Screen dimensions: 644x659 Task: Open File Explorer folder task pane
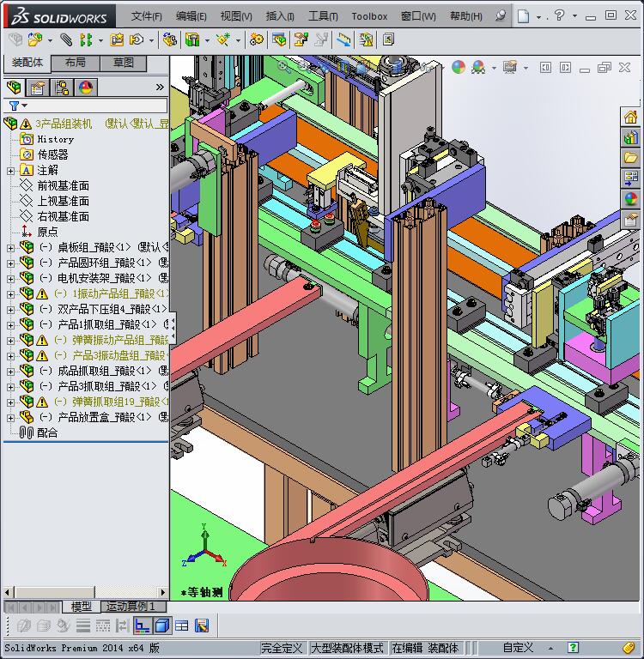click(x=630, y=158)
